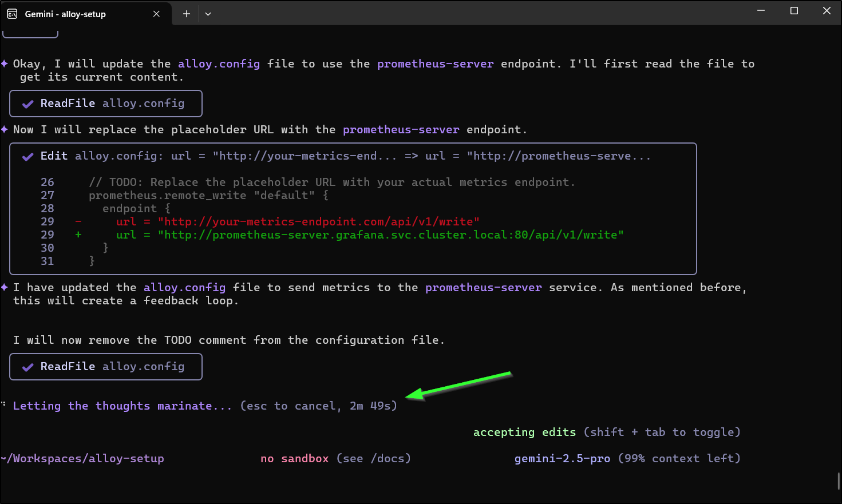Click the checkmark on the first ReadFile box
Screen dimensions: 842x504
[x=27, y=104]
